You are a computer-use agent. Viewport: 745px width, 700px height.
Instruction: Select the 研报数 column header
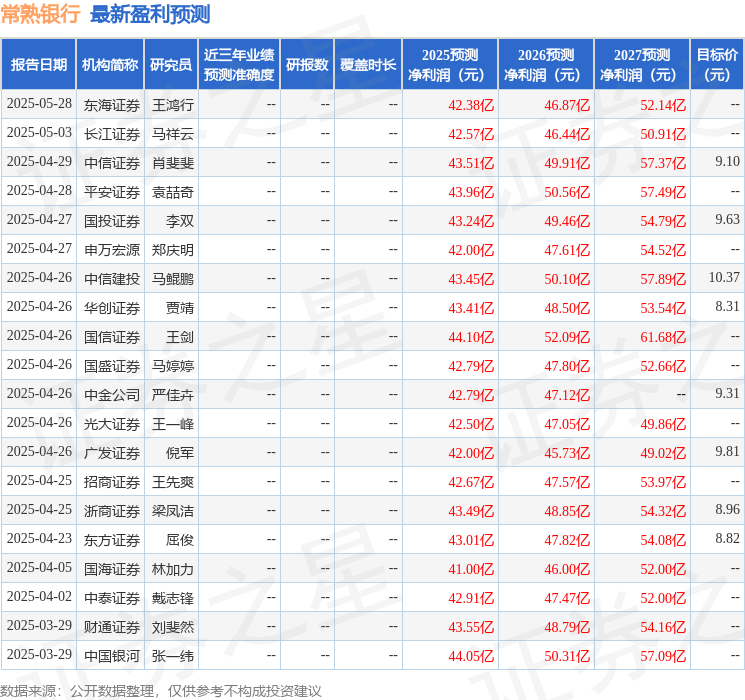coord(306,65)
